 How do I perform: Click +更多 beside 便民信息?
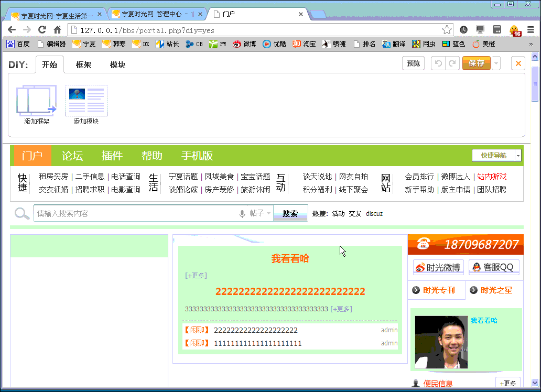(507, 383)
